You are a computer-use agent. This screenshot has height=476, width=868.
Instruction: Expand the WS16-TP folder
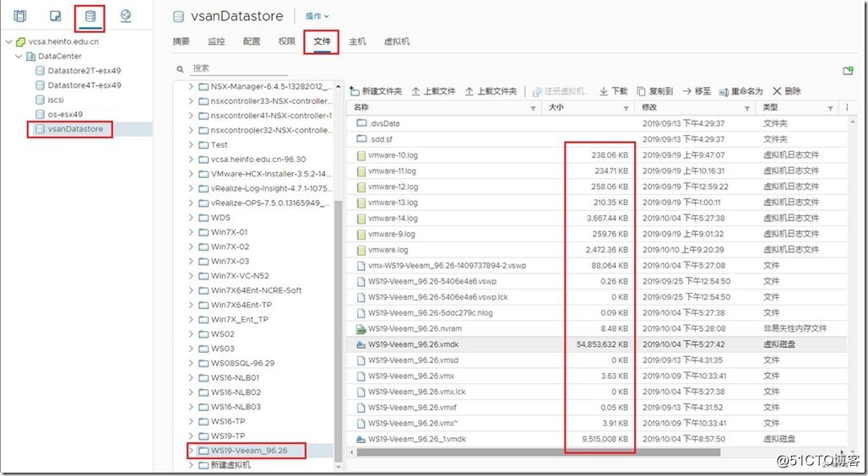coord(191,421)
